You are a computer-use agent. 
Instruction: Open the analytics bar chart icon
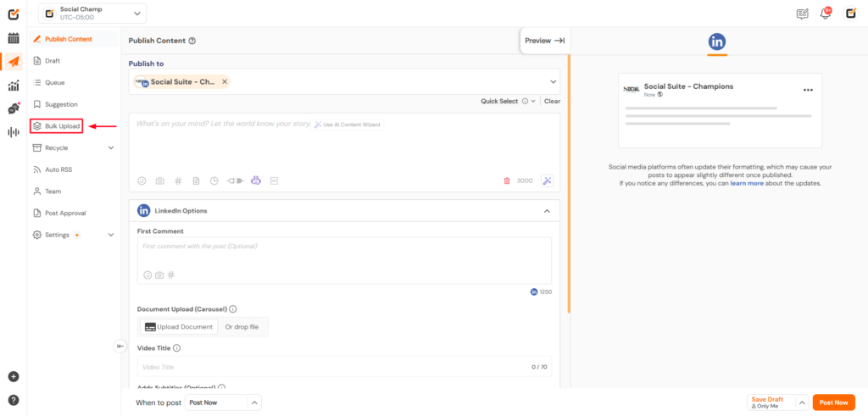pos(14,86)
